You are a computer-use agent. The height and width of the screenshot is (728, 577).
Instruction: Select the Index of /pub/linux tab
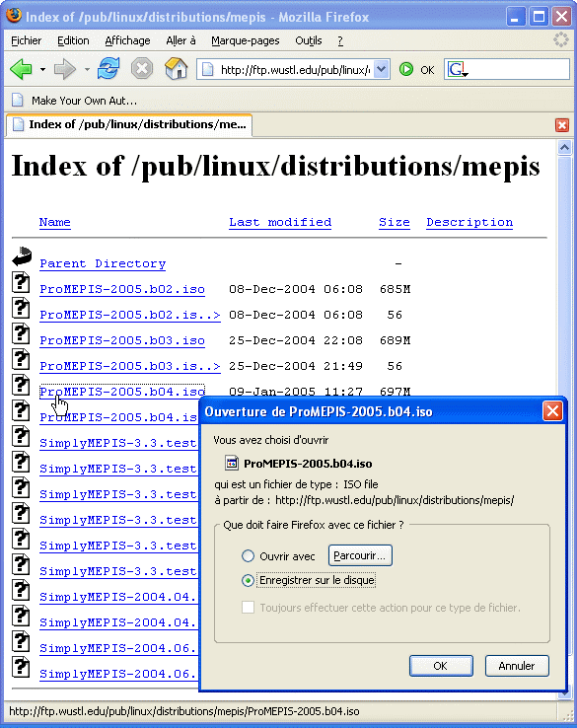tap(129, 124)
